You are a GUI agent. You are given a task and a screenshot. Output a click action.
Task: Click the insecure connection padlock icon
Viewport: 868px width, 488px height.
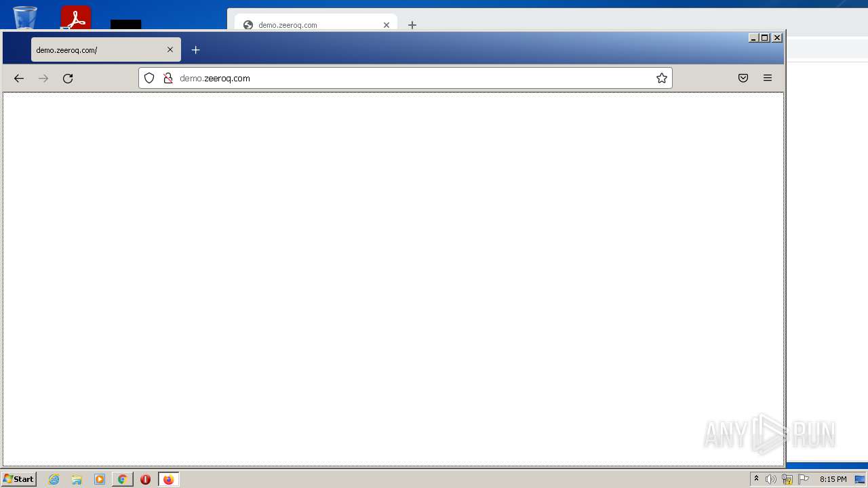[x=168, y=78]
